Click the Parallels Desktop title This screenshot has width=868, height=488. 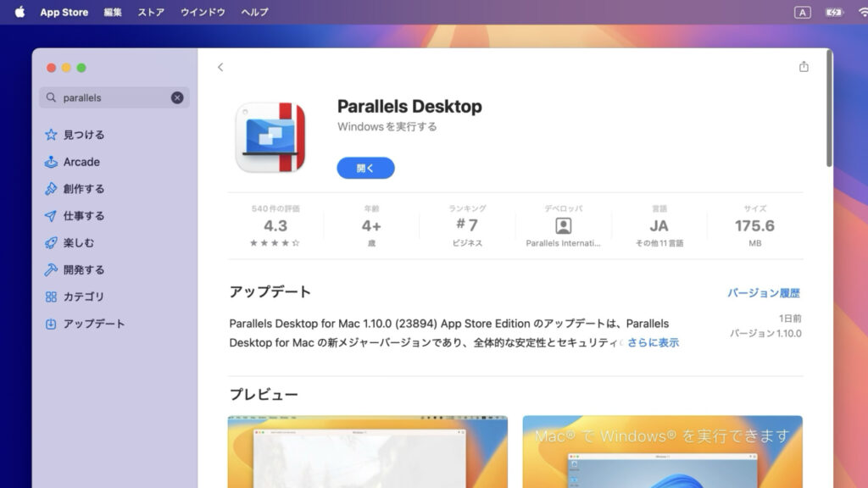[x=409, y=106]
